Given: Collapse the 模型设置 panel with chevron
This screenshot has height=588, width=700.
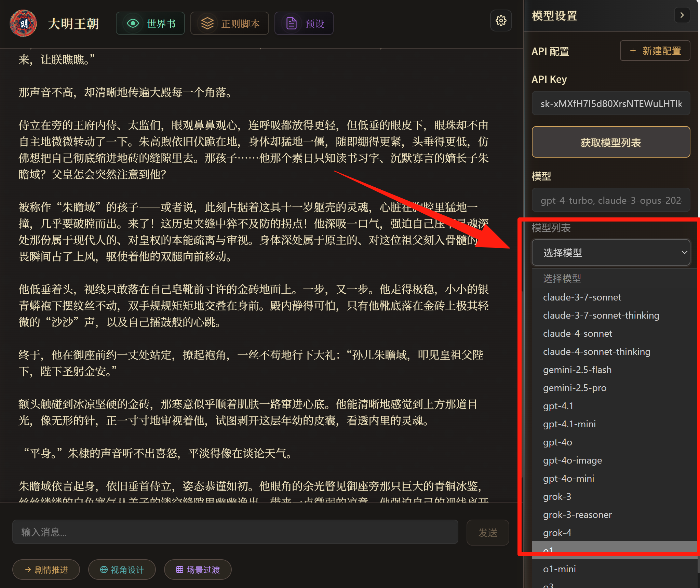Looking at the screenshot, I should [682, 15].
